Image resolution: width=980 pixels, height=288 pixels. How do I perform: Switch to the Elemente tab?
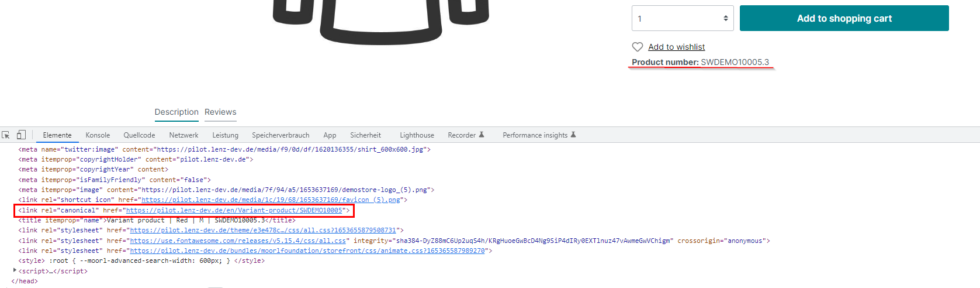[x=57, y=135]
